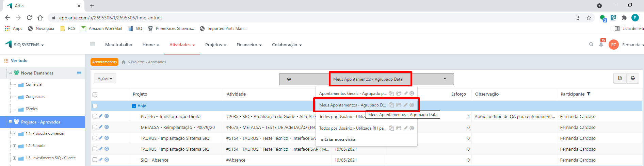Open the Ações dropdown
Viewport: 644px width, 166px height.
[105, 78]
